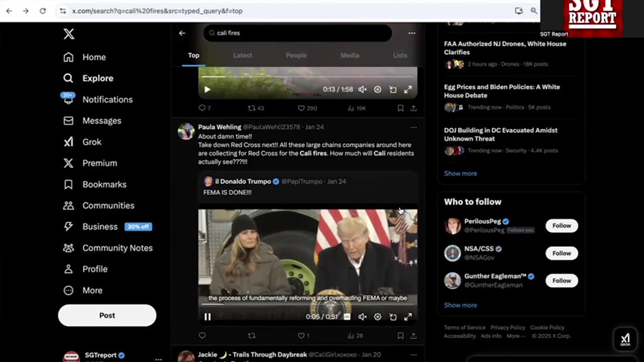This screenshot has height=362, width=644.
Task: Unmute the upper video
Action: click(x=362, y=89)
